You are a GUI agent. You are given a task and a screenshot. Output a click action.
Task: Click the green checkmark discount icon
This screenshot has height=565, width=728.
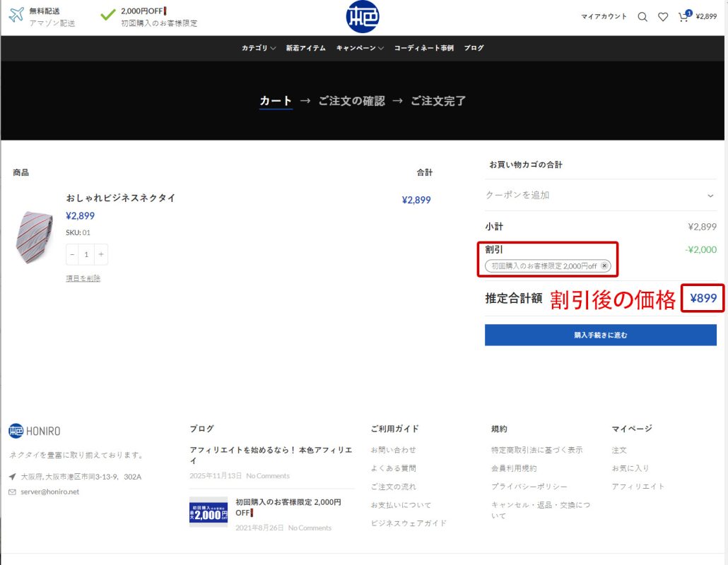(107, 15)
